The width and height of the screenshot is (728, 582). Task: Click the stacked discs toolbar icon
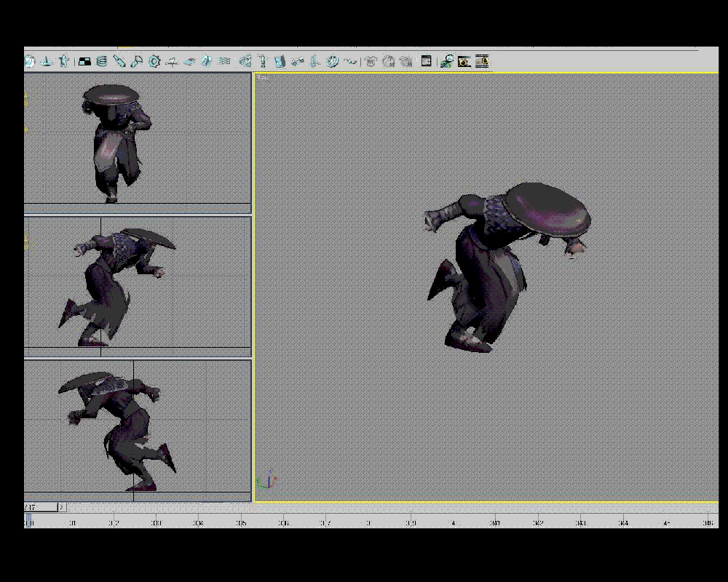point(102,61)
